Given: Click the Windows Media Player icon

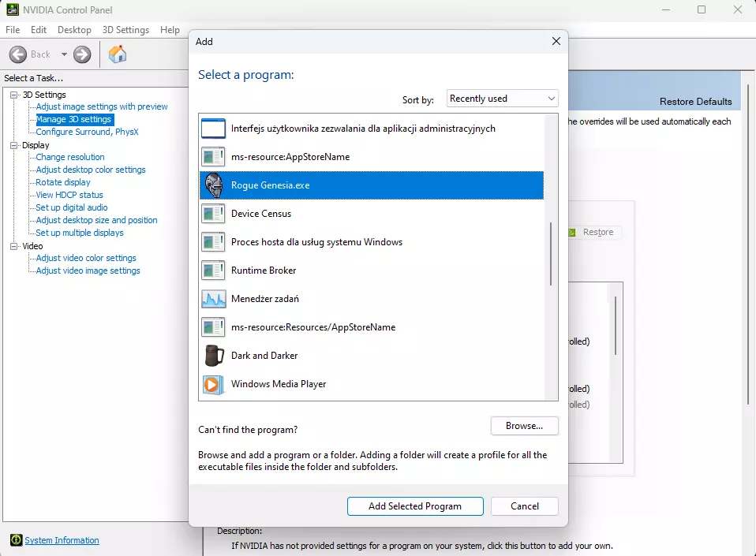Looking at the screenshot, I should (x=213, y=385).
